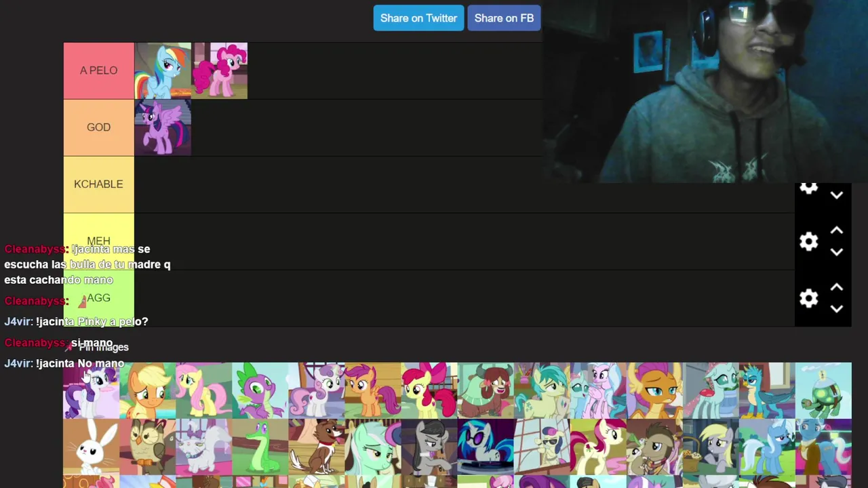Select Gummy the green alligator image
This screenshot has width=868, height=488.
[260, 447]
